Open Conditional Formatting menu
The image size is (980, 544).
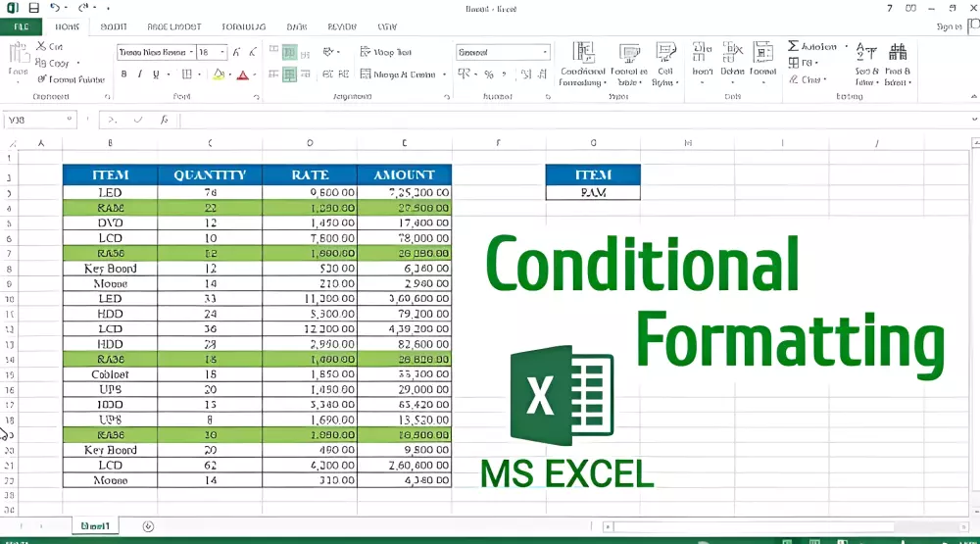coord(582,65)
